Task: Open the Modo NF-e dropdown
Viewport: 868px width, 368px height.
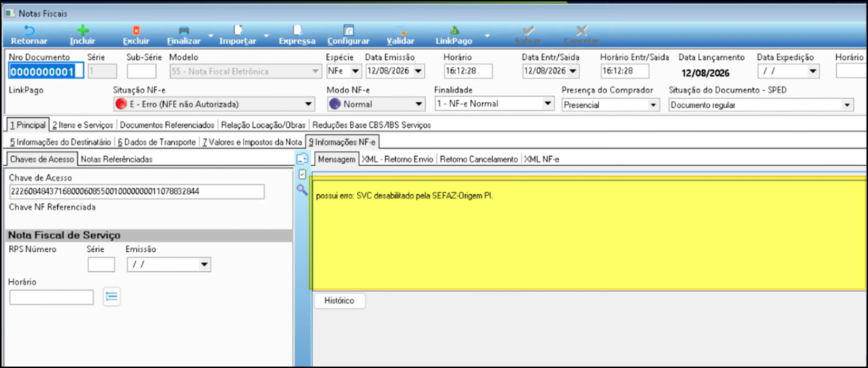Action: pos(419,104)
